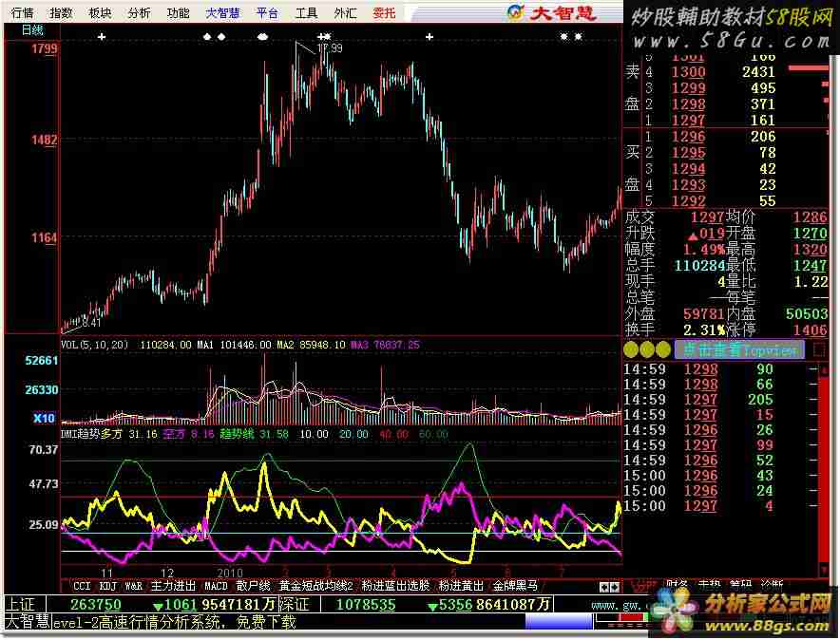
Task: Click the buy level 1 price 1296
Action: click(x=688, y=137)
